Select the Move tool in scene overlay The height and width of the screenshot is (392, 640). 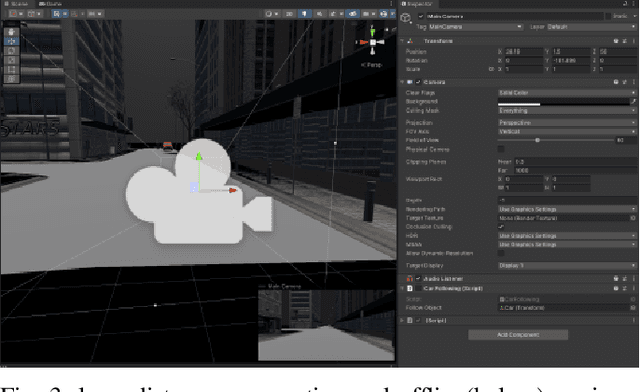tap(11, 41)
